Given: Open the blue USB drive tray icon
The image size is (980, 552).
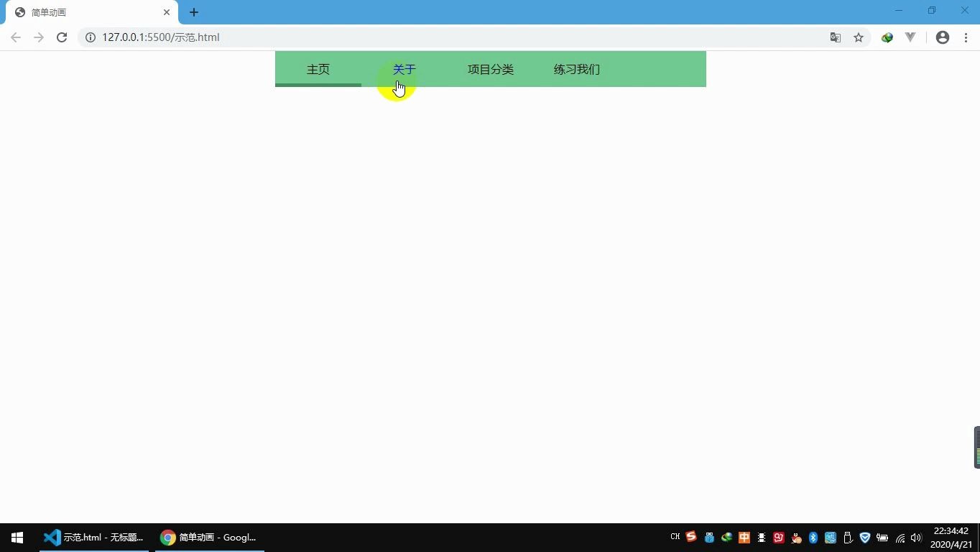Looking at the screenshot, I should [x=709, y=538].
